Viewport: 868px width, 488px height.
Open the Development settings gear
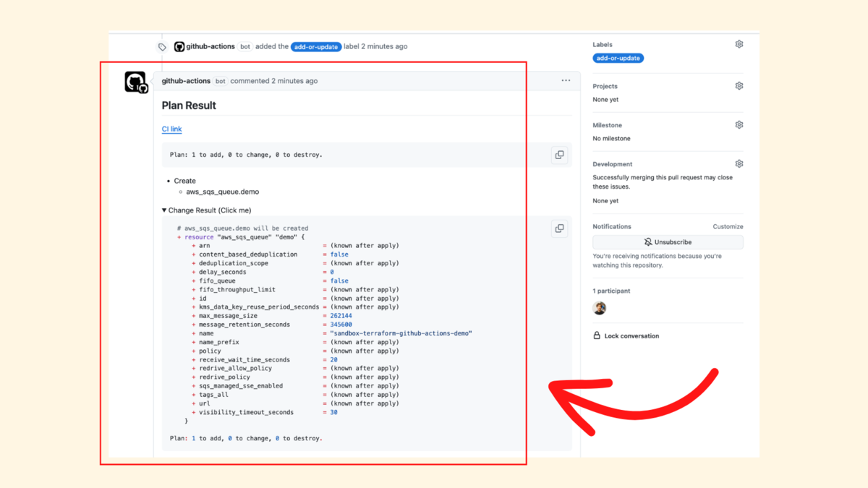click(x=739, y=164)
